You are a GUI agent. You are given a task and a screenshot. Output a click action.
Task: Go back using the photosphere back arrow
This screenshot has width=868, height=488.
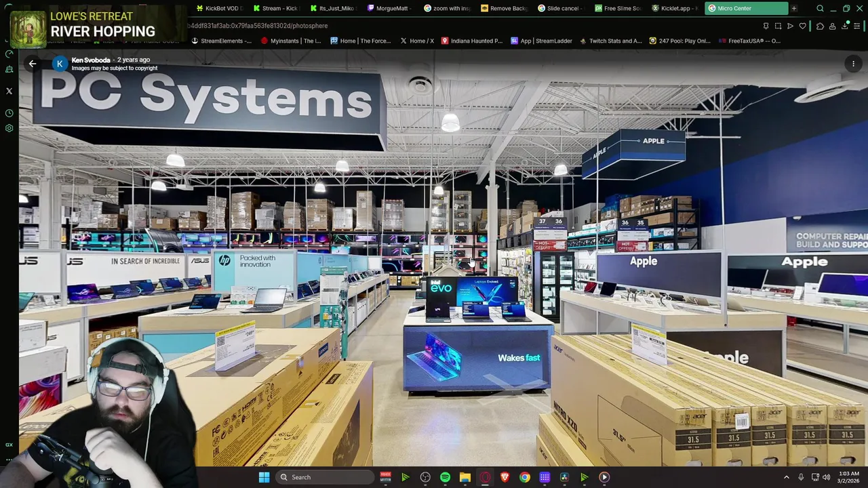33,64
